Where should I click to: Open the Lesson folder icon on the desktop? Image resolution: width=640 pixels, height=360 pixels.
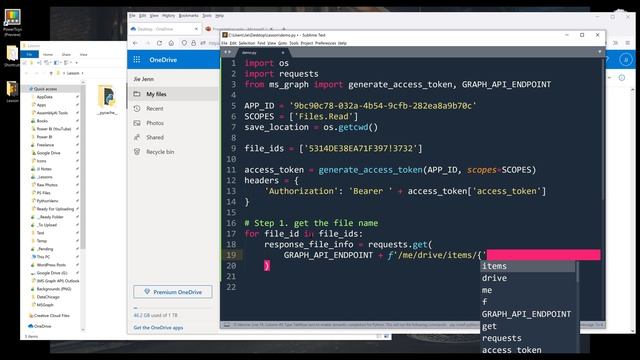(x=12, y=89)
